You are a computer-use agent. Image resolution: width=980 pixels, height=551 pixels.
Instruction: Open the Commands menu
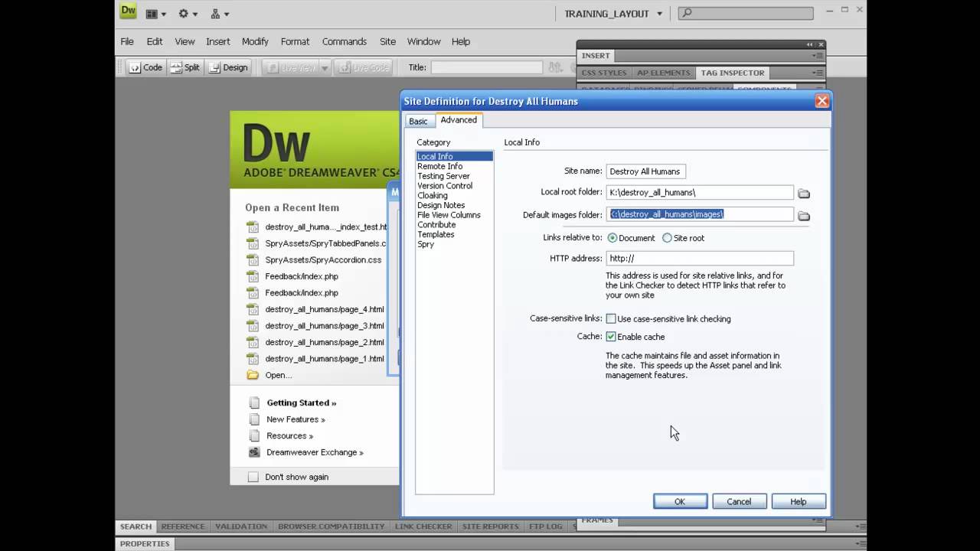pyautogui.click(x=344, y=41)
